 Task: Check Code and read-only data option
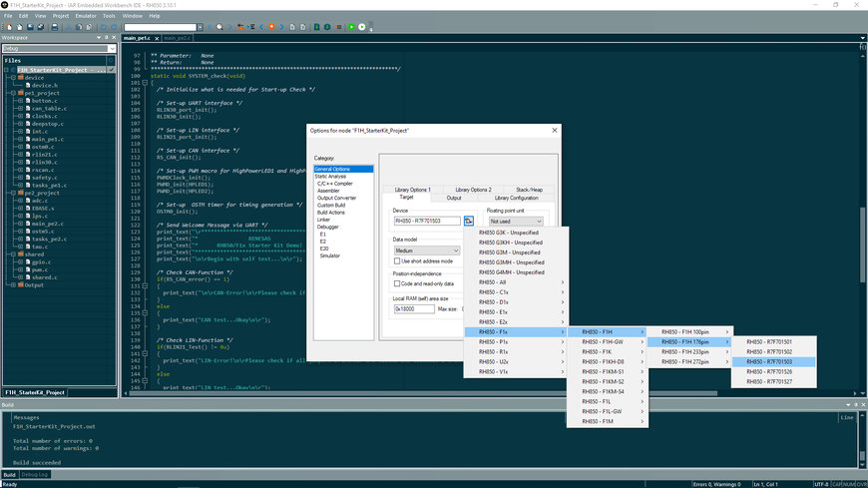coord(397,283)
